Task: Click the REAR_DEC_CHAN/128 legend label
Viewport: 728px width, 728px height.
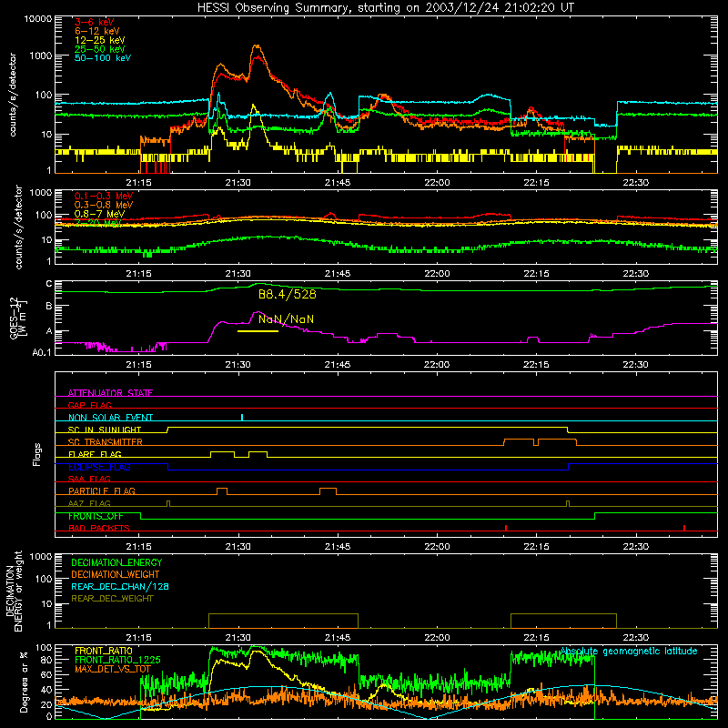Action: tap(120, 586)
